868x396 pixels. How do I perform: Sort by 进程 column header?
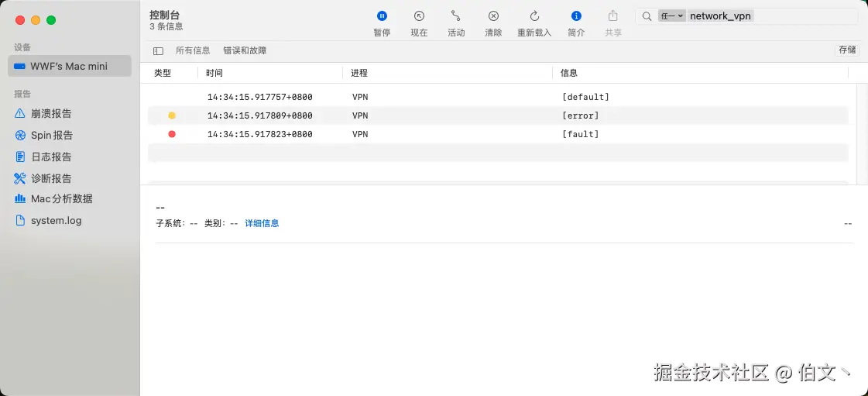(x=359, y=73)
